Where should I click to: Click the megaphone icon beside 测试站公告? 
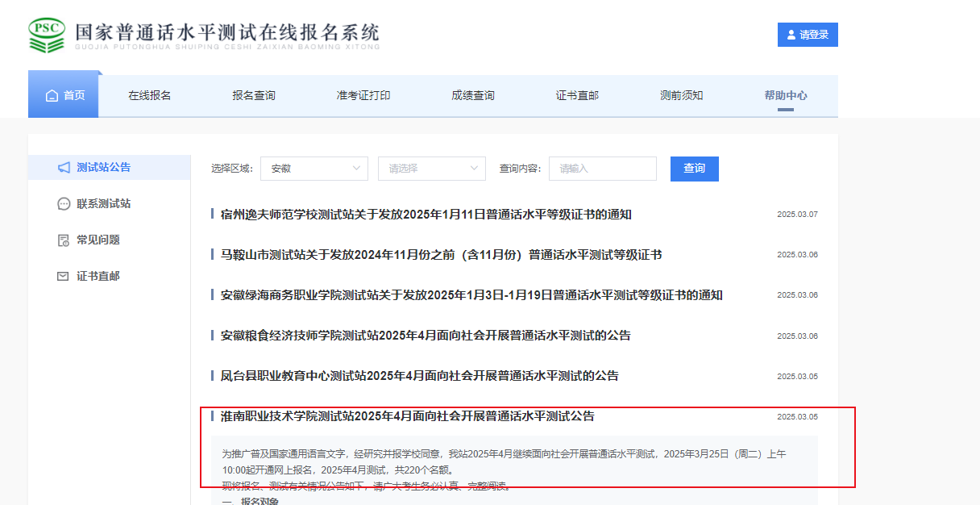64,167
